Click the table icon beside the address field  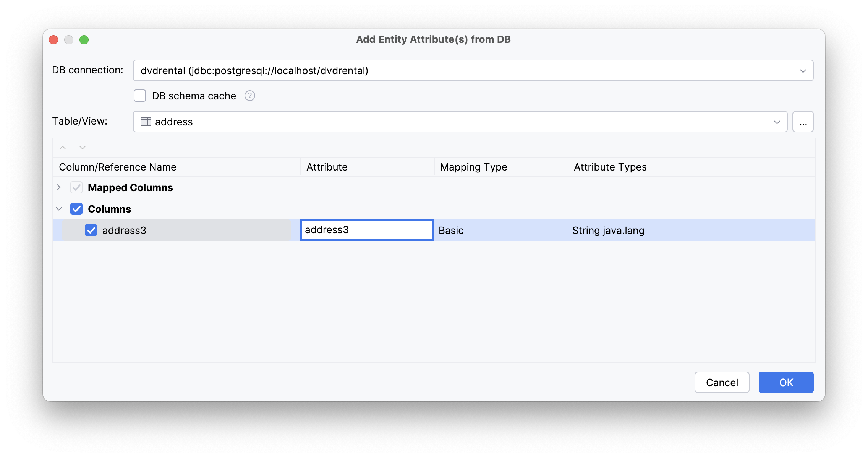(146, 122)
